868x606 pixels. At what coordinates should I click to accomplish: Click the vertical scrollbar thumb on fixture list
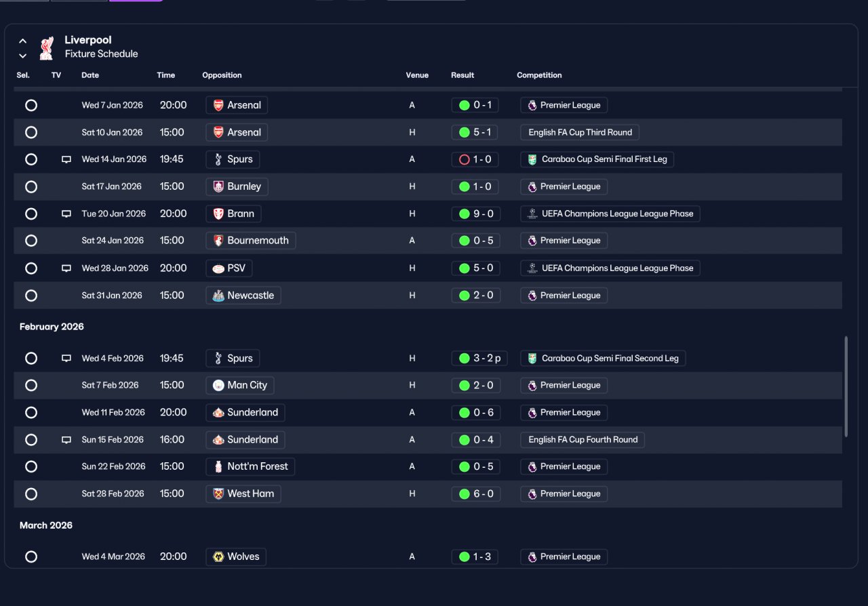[x=846, y=386]
